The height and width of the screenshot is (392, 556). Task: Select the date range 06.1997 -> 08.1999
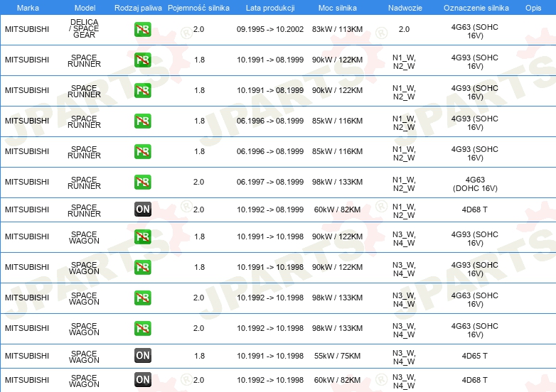[270, 182]
